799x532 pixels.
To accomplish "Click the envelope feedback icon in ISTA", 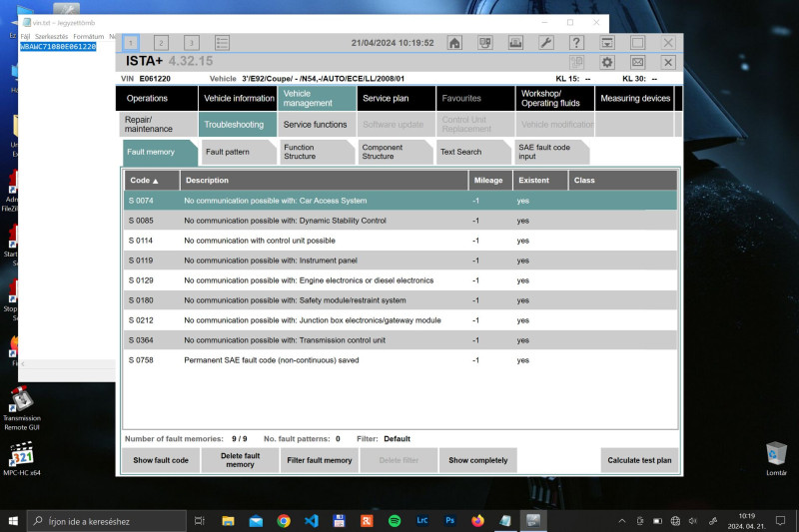I will 637,63.
